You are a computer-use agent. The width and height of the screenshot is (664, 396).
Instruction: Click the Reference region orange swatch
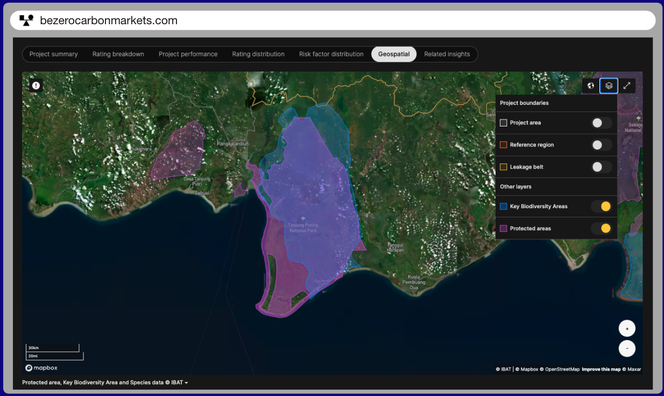click(x=503, y=145)
